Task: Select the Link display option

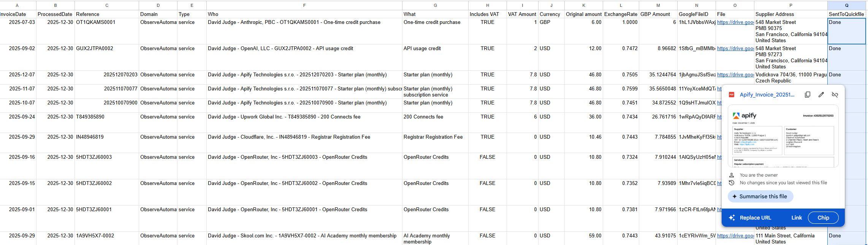Action: 797,218
